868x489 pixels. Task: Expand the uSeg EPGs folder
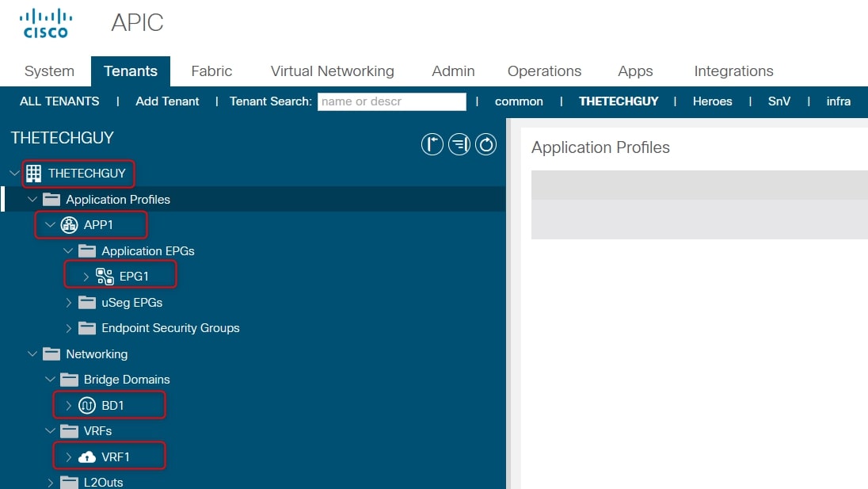[x=69, y=303]
